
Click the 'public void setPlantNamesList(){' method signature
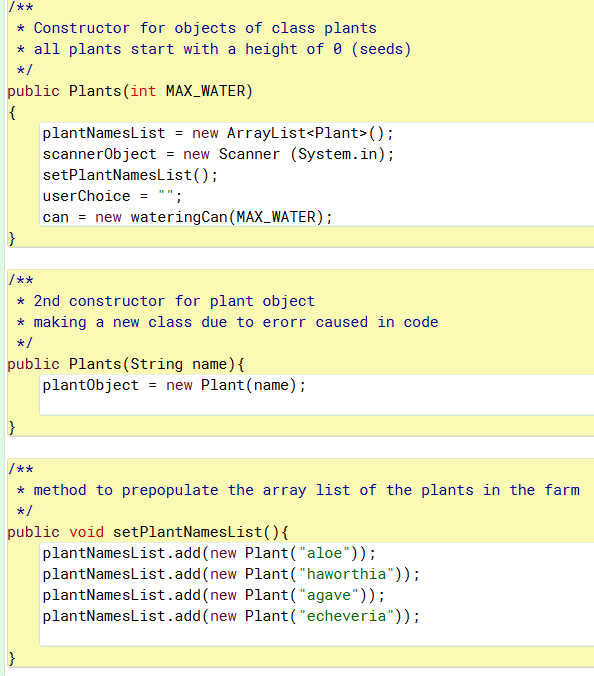[x=148, y=532]
